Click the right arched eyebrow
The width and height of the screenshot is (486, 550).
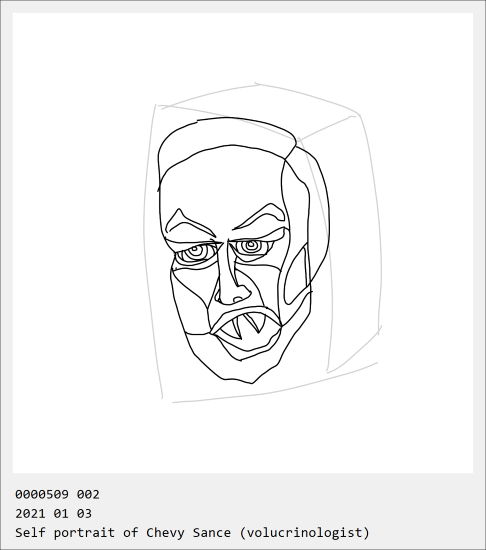[261, 217]
